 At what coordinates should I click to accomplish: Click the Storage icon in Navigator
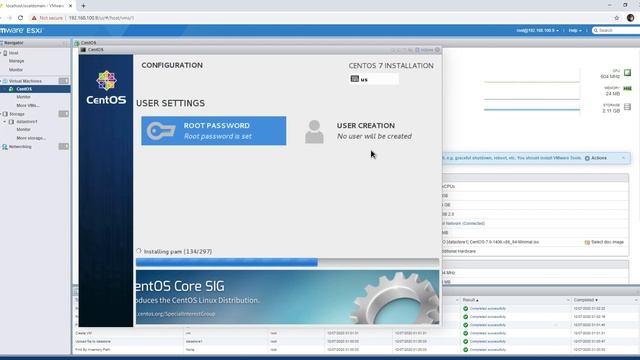pyautogui.click(x=5, y=114)
